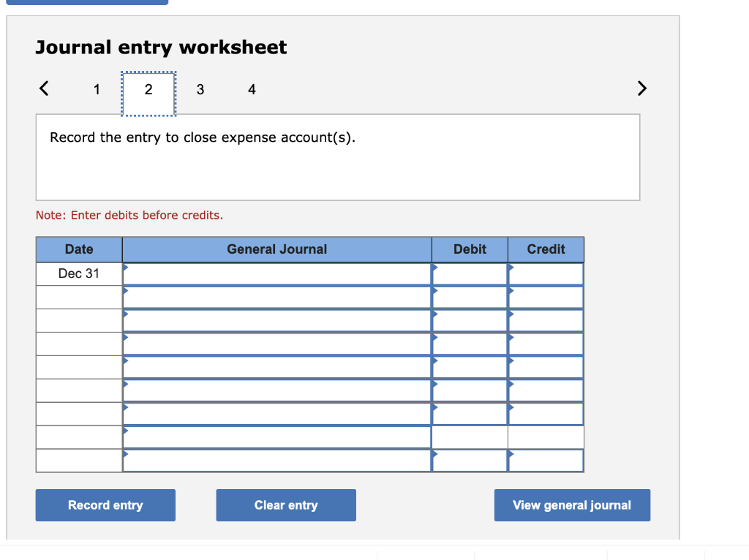Click the dropdown triangle in the second journal row
This screenshot has width=749, height=560.
point(127,292)
